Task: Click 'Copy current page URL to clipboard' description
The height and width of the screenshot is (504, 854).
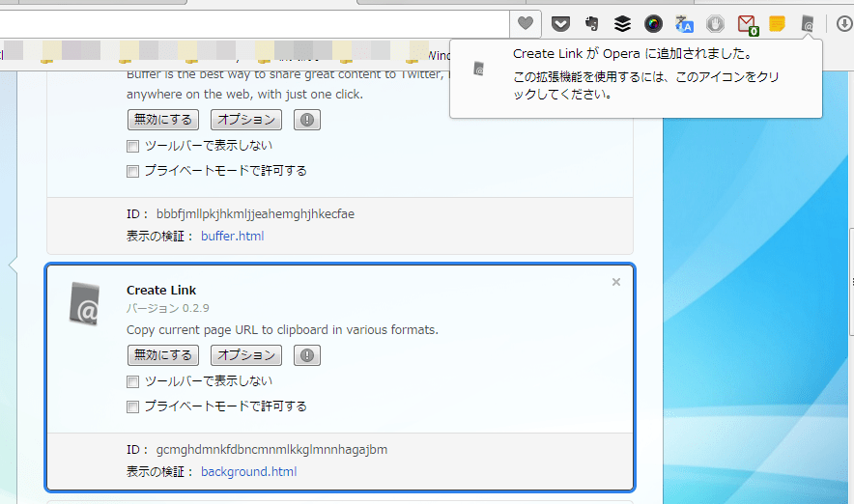Action: pyautogui.click(x=282, y=330)
